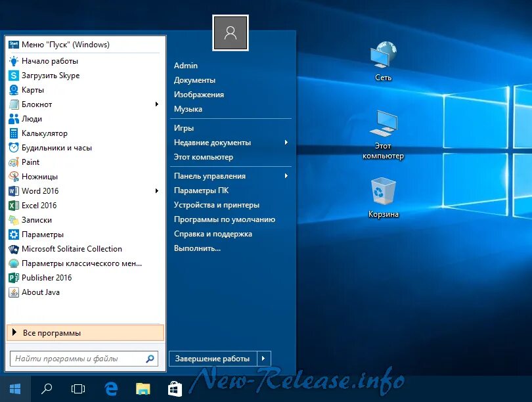Click the Будильники и часы label

pos(57,148)
